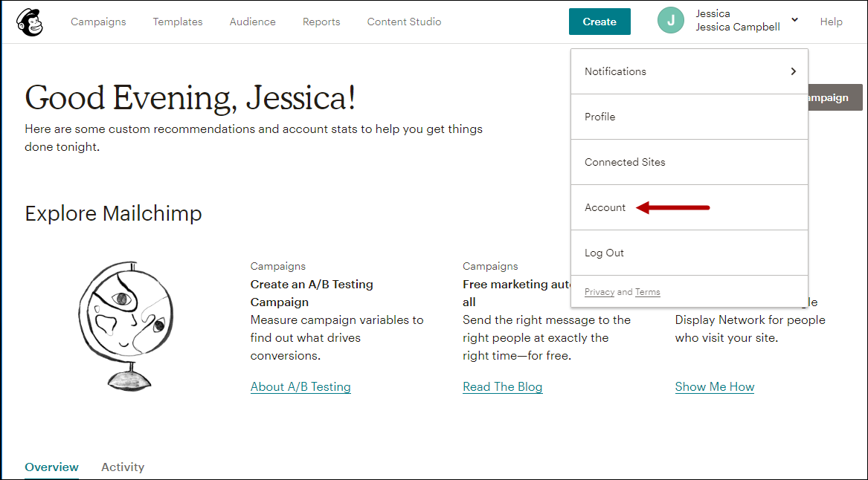Open Profile from the dropdown menu
The image size is (868, 480).
[x=689, y=117]
